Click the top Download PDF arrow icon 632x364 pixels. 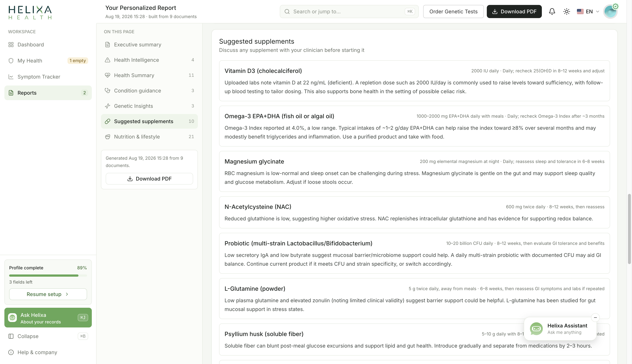[495, 12]
